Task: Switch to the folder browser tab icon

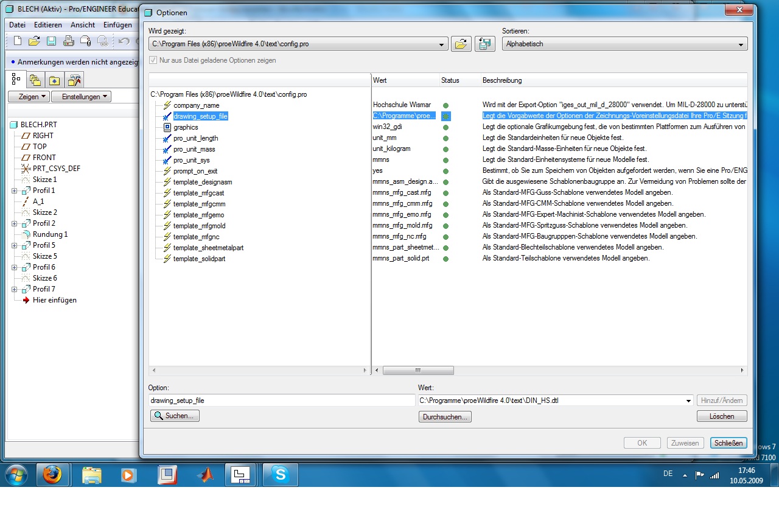Action: point(35,80)
